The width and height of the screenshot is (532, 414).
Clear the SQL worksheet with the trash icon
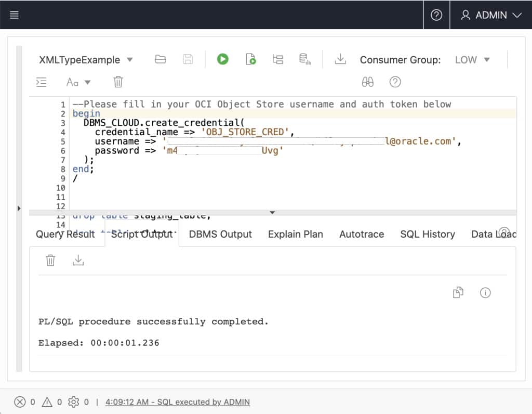pos(117,82)
